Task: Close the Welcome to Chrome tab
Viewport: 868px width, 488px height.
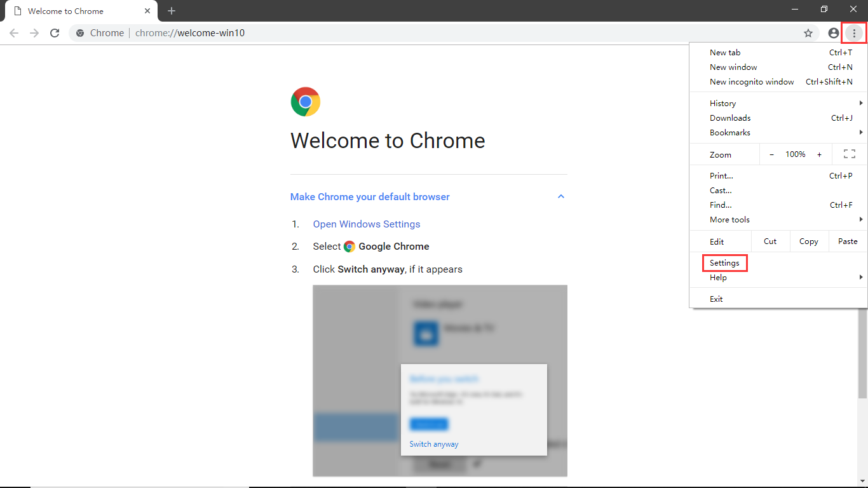Action: coord(147,11)
